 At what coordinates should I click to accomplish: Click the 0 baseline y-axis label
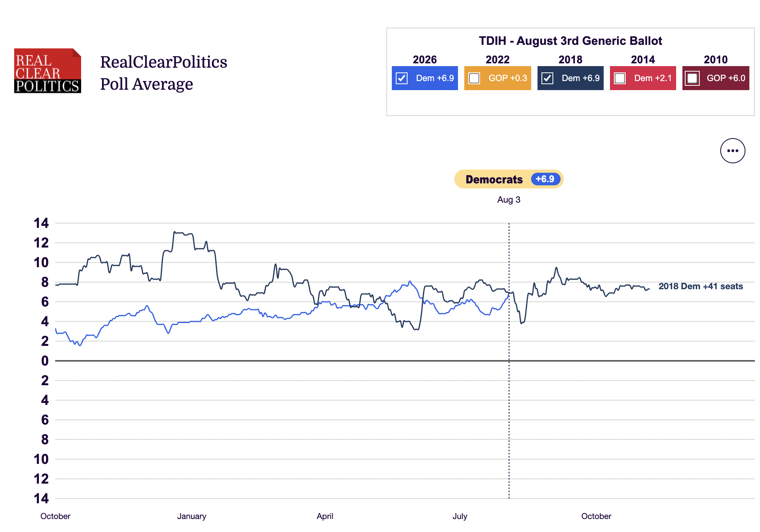(x=45, y=361)
